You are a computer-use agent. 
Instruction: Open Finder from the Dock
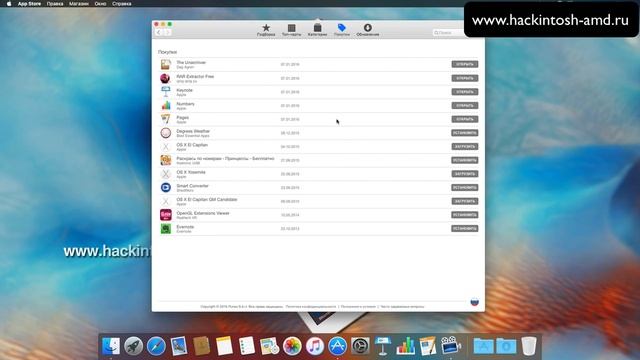111,346
